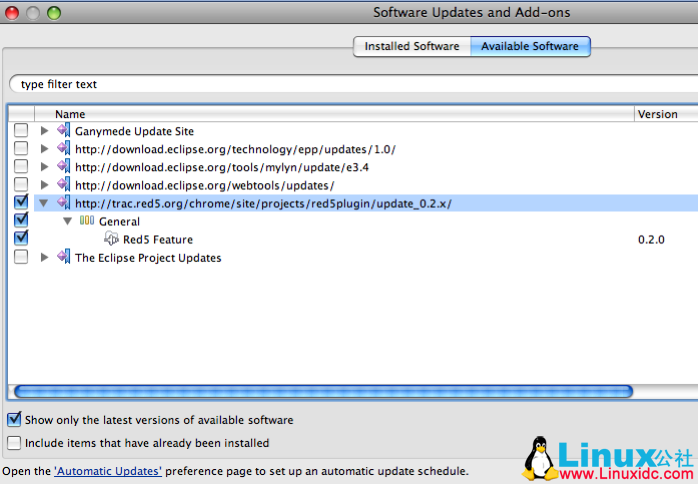Viewport: 698px width, 484px height.
Task: Uncheck the red5plugin update site checkbox
Action: click(21, 202)
